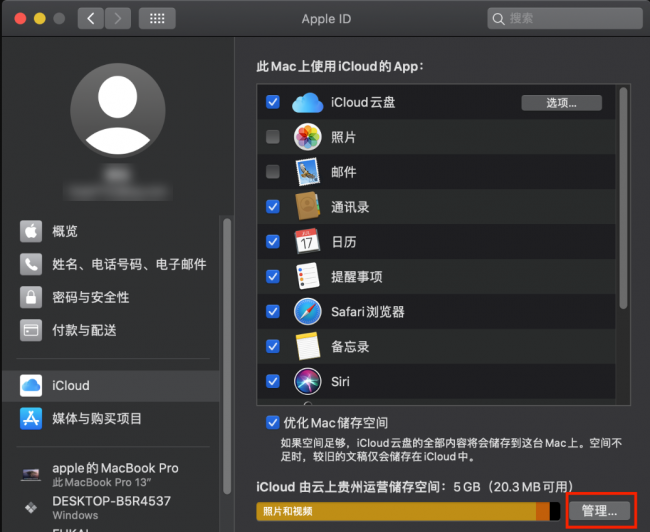Uncheck 通讯录 checkbox
650x532 pixels.
coord(273,206)
